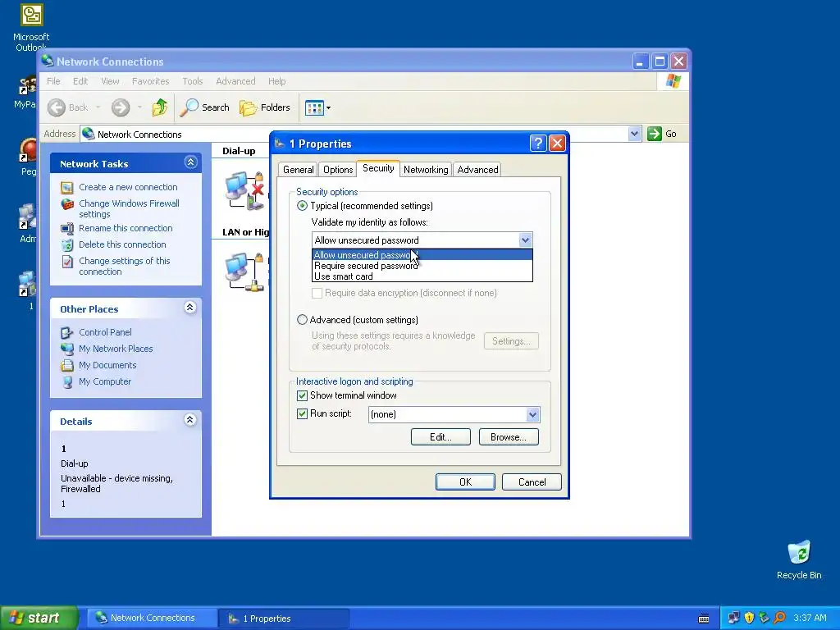Click the network computers tray icon
840x630 pixels.
point(733,618)
